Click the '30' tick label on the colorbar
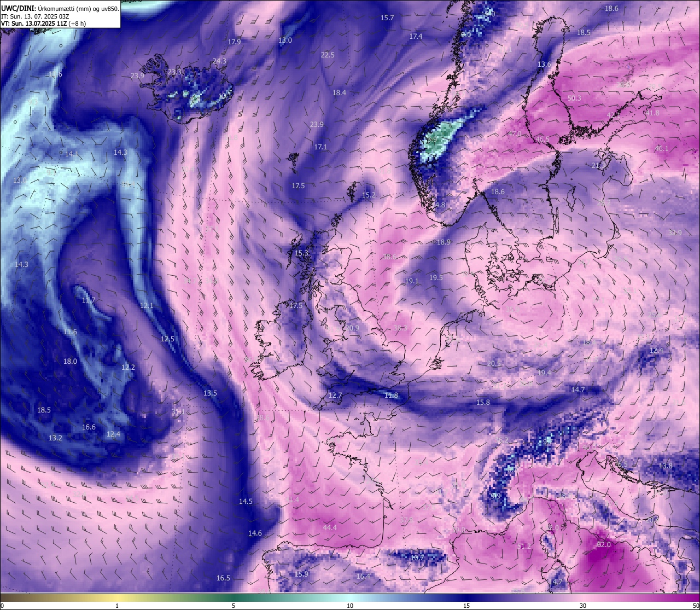Viewport: 700px width, 610px height. pos(583,606)
